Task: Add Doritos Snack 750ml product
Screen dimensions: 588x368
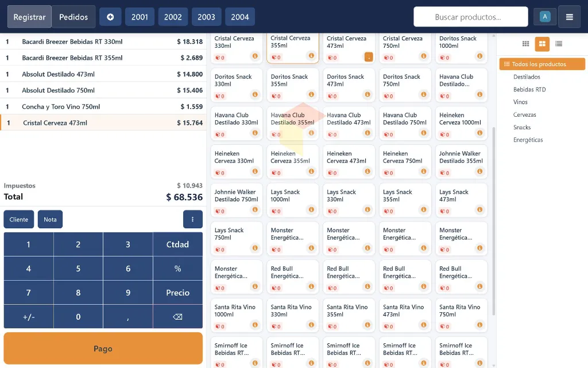Action: (405, 85)
